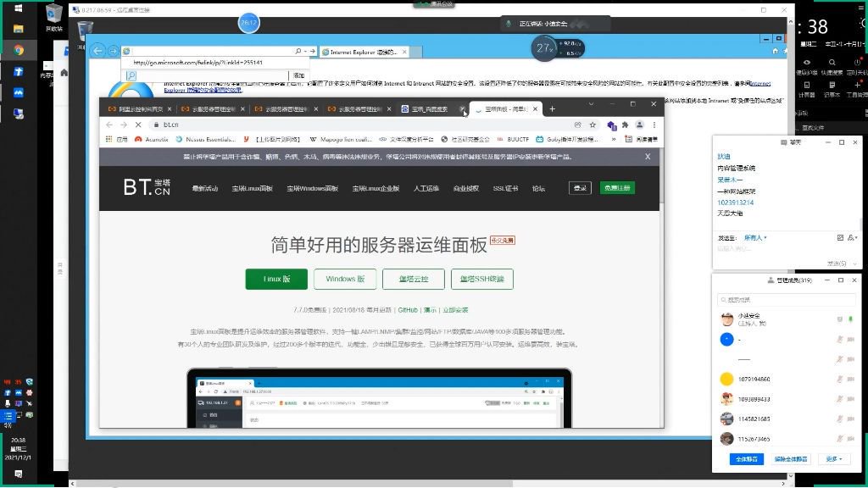
Task: Open the Chrome three-dot menu
Action: 654,125
